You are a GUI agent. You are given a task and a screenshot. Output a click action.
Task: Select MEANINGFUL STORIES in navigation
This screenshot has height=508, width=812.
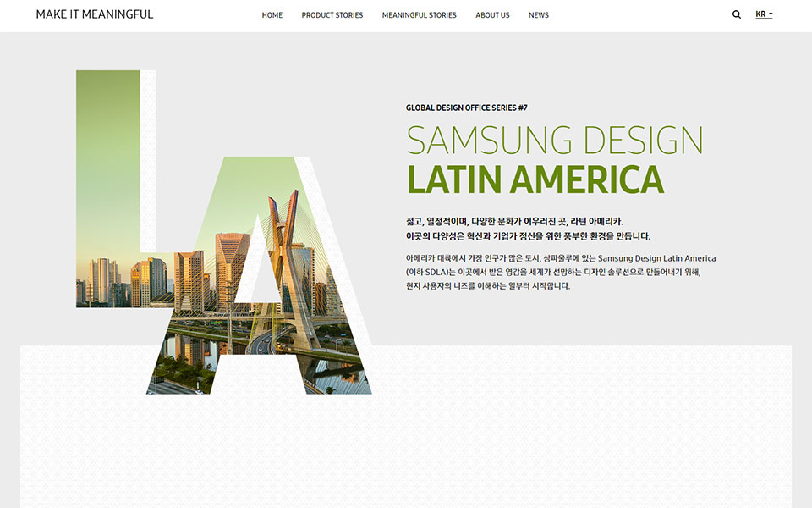click(x=419, y=15)
